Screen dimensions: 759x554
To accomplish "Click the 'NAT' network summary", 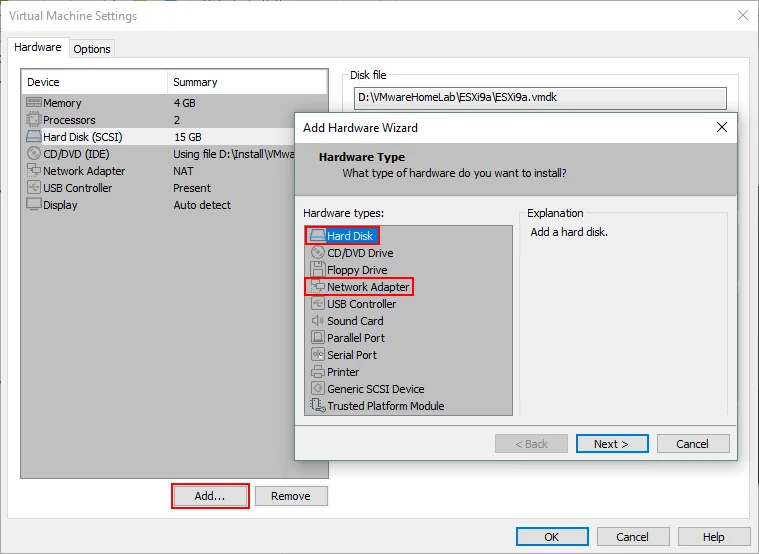I will [183, 171].
